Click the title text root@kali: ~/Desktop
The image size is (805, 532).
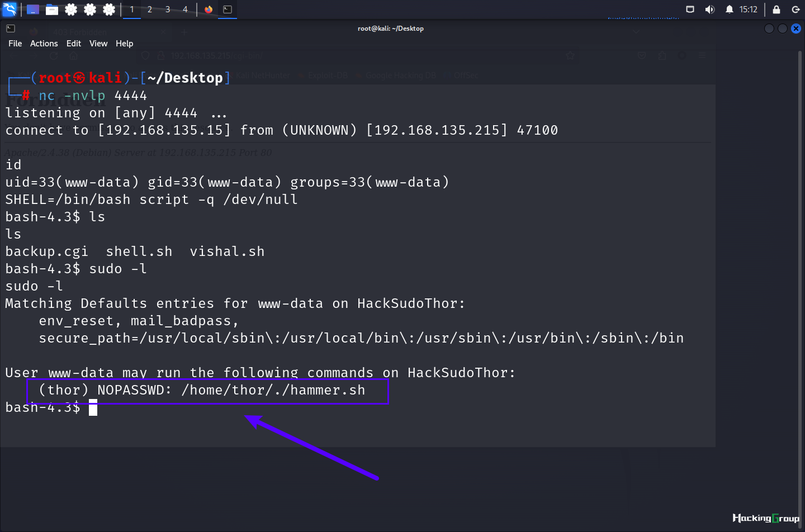click(x=391, y=28)
